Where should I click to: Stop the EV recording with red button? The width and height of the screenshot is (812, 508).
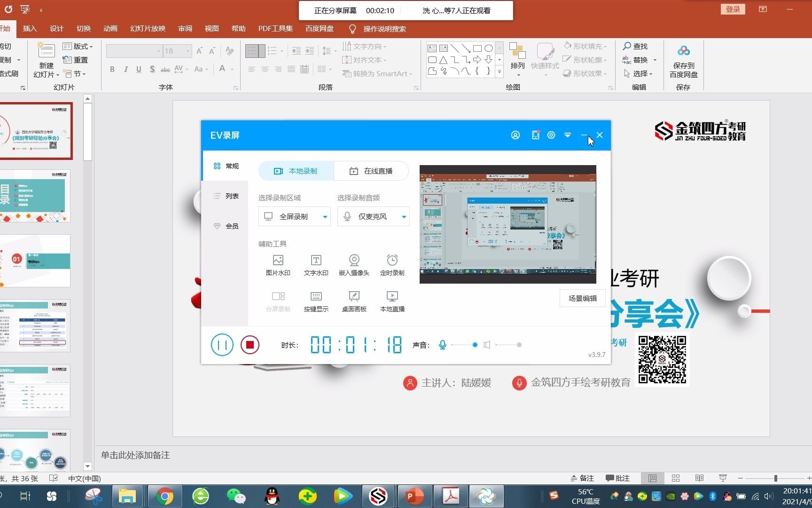coord(250,345)
